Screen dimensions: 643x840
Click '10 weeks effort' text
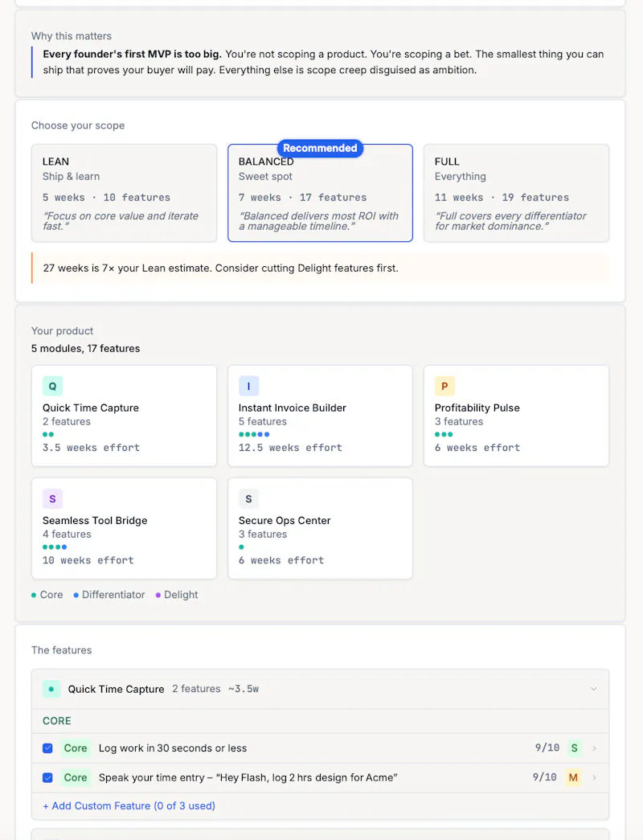pos(88,560)
